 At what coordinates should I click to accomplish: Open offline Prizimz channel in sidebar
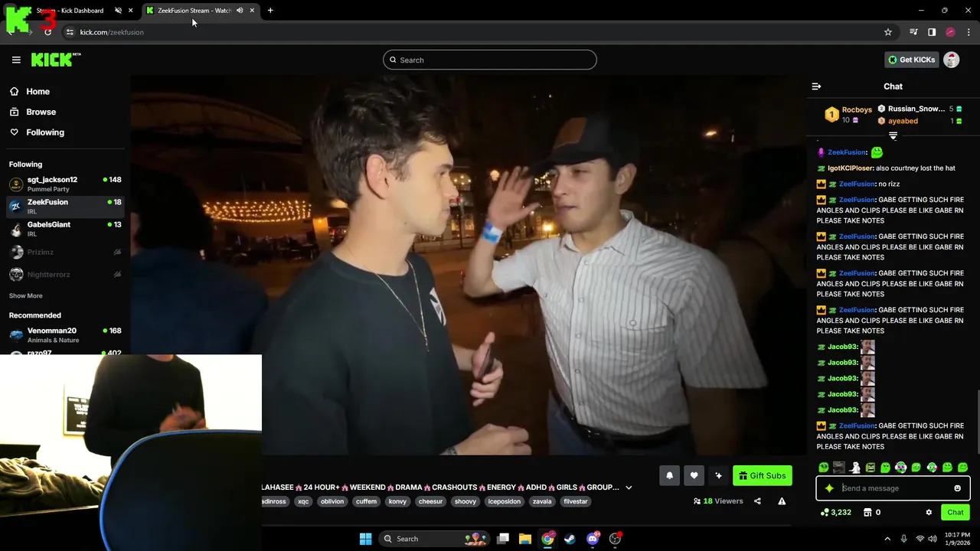point(65,252)
